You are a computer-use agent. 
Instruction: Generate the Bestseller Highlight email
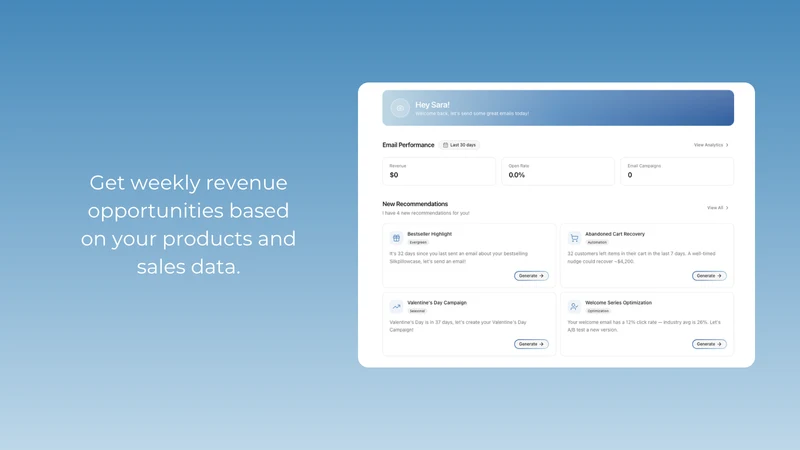pyautogui.click(x=531, y=276)
